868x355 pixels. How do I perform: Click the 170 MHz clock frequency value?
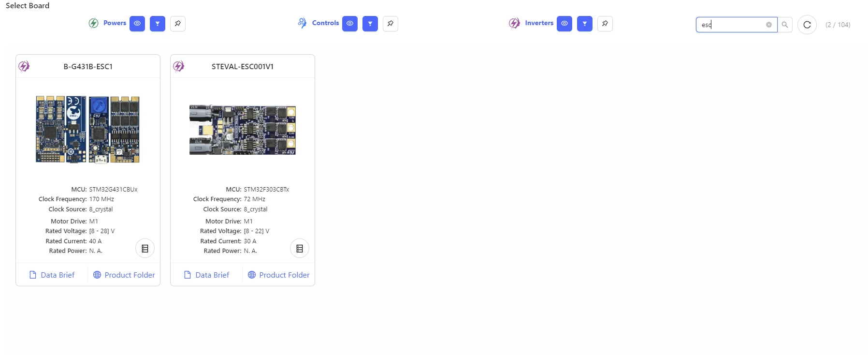click(101, 199)
